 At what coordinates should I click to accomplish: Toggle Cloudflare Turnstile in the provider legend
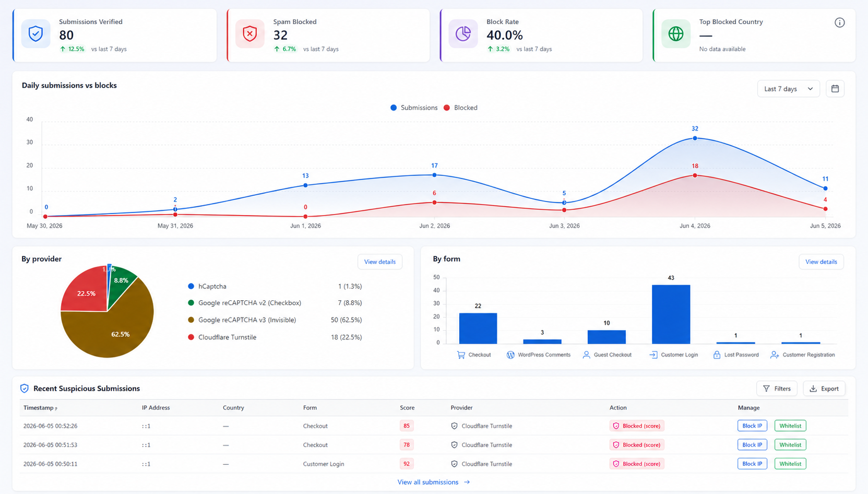pyautogui.click(x=222, y=337)
